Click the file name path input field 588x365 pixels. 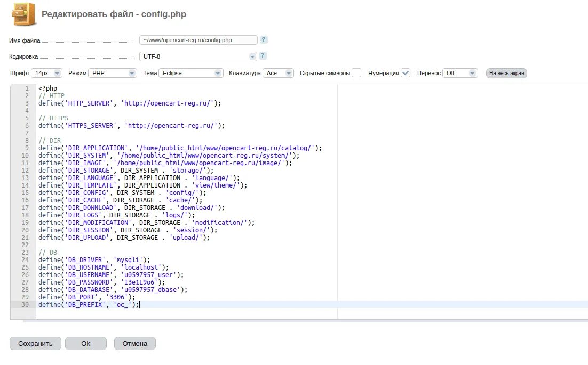pyautogui.click(x=198, y=40)
